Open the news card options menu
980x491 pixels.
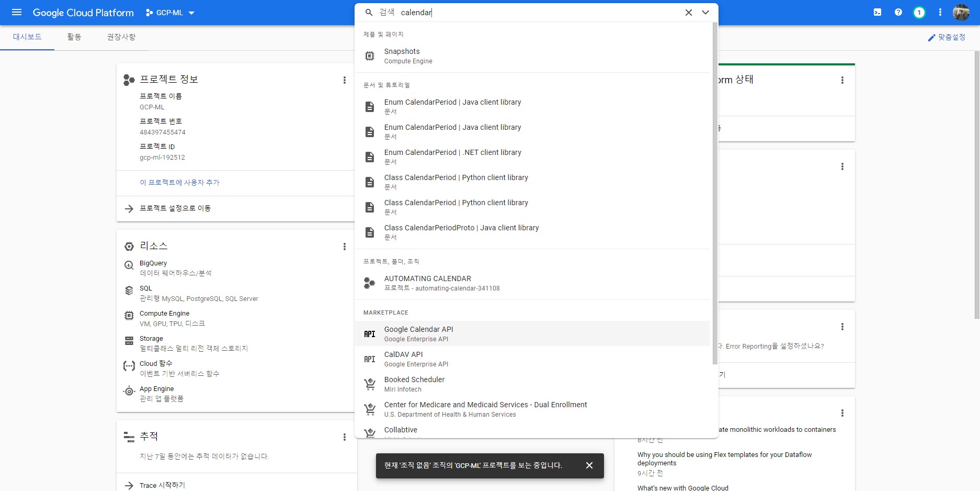tap(842, 413)
